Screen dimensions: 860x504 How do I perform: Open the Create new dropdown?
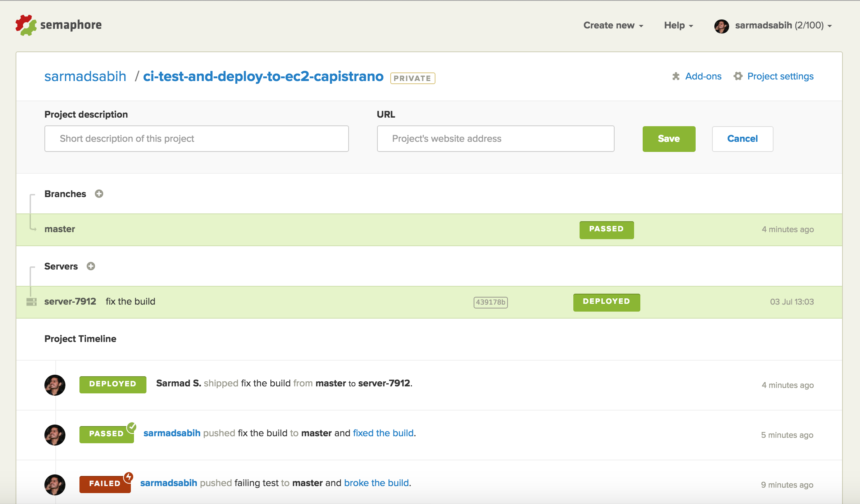click(613, 25)
